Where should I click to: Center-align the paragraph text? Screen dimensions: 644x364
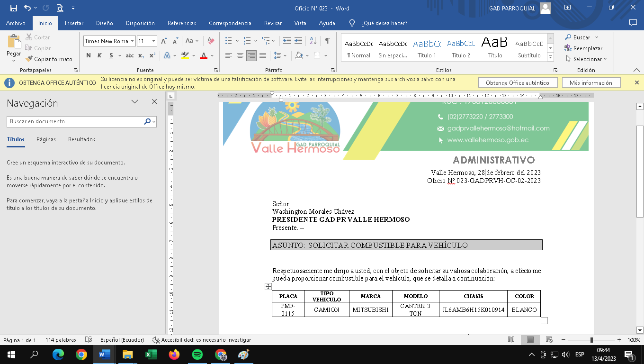tap(240, 55)
